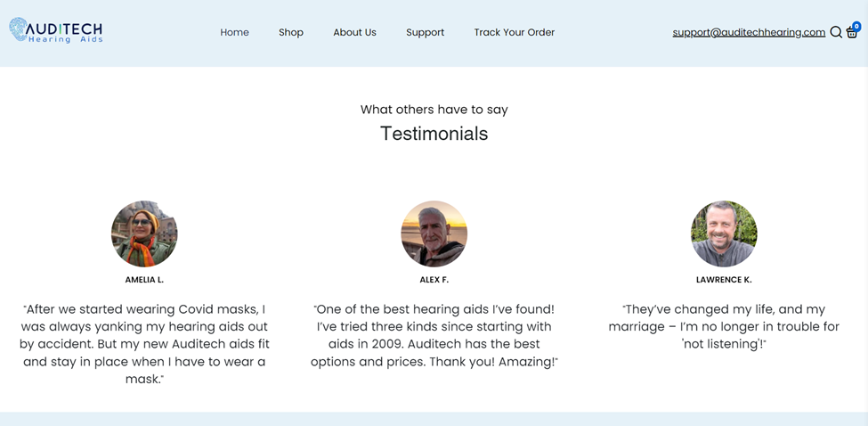This screenshot has width=868, height=426.
Task: Open the Support menu item
Action: click(x=425, y=32)
